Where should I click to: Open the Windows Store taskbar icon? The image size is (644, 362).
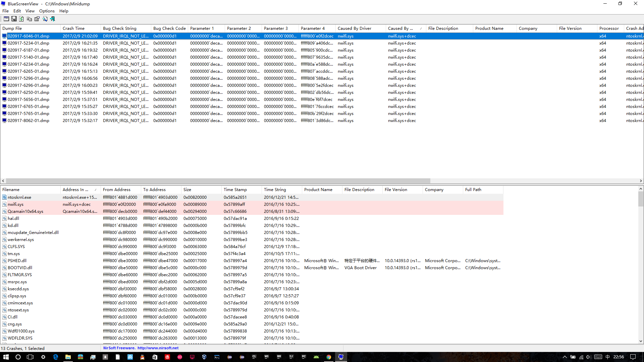(x=155, y=357)
